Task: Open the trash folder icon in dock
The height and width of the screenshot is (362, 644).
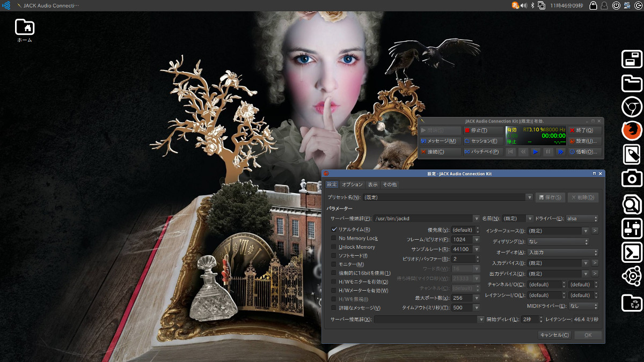Action: (x=632, y=303)
